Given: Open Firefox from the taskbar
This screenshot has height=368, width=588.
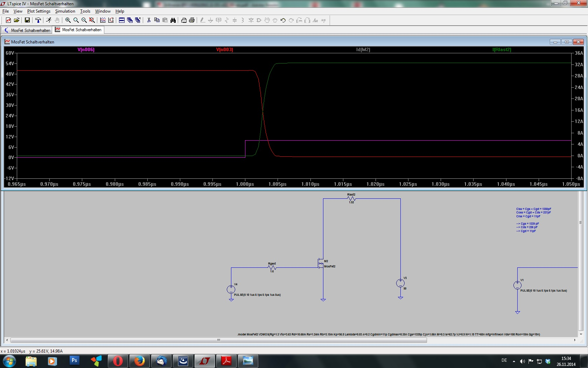Looking at the screenshot, I should [140, 361].
